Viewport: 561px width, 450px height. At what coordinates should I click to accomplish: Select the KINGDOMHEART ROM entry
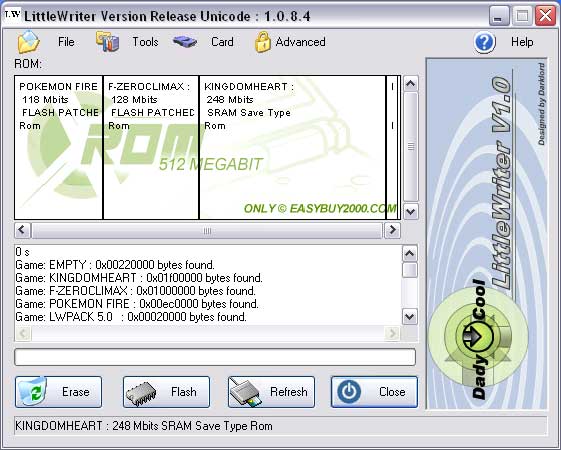point(292,147)
